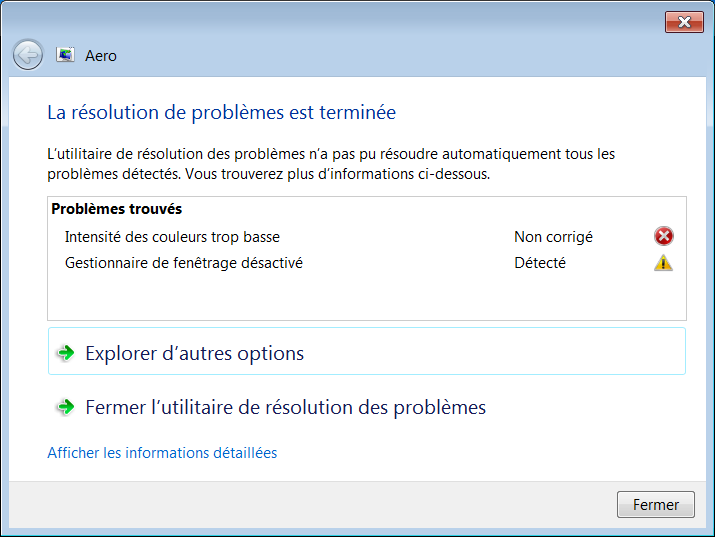Viewport: 715px width, 537px height.
Task: Click green arrow beside Explorer d'autres options
Action: [66, 353]
